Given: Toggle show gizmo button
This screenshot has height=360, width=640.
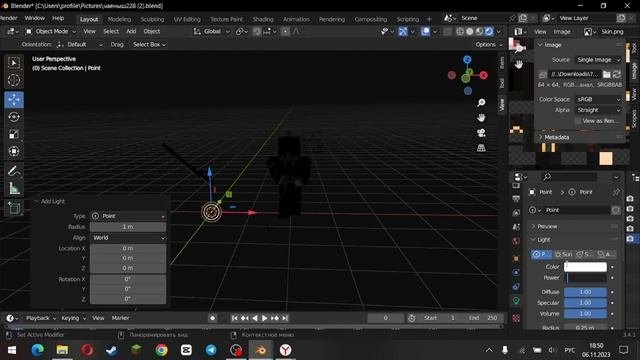Looking at the screenshot, I should pos(403,31).
